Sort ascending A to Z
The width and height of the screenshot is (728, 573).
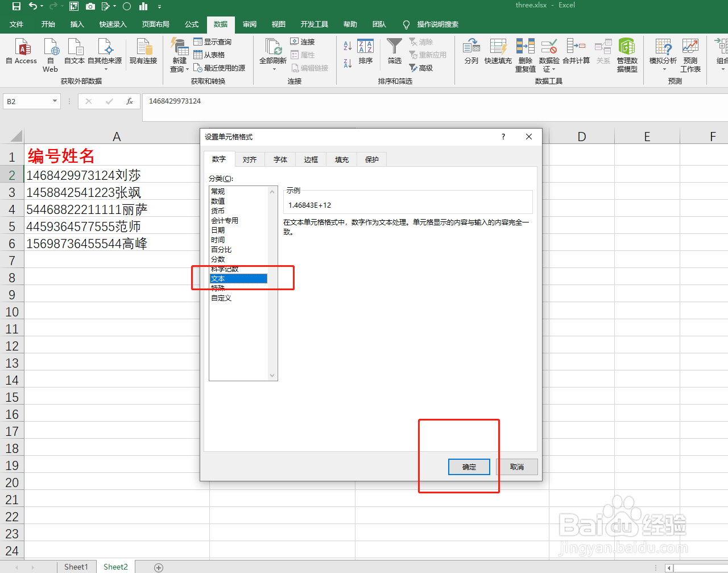[348, 46]
